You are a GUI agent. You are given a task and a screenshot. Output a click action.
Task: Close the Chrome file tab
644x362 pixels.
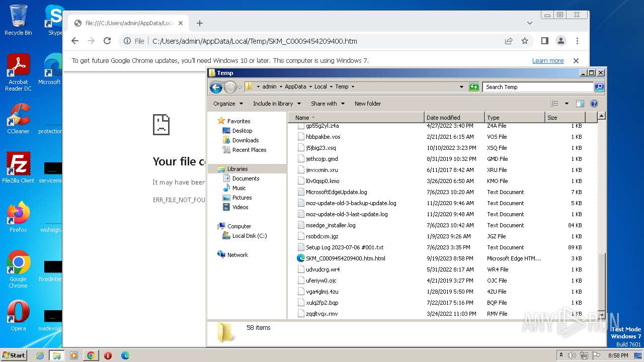(181, 23)
